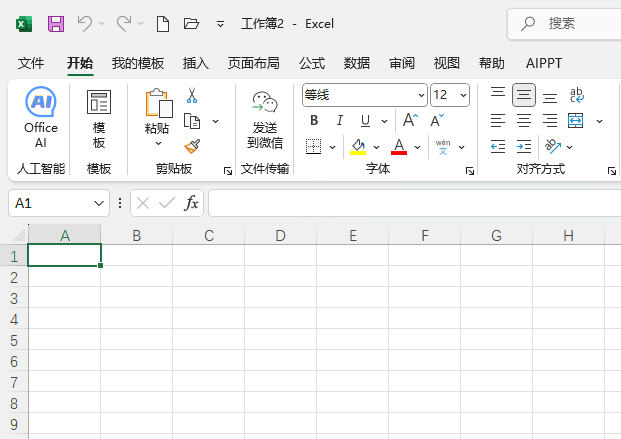This screenshot has height=439, width=621.
Task: Open underline style dropdown arrow
Action: tap(384, 121)
